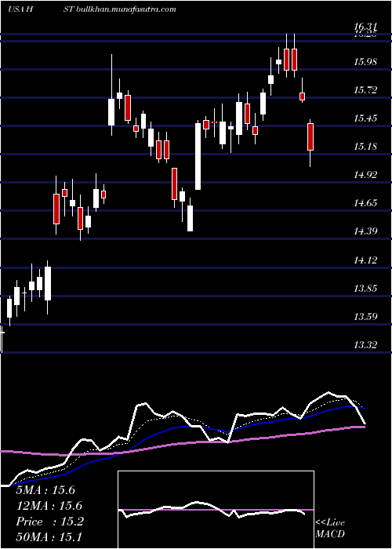The image size is (392, 549).
Task: Click the 15.98 price axis label
Action: 365,62
